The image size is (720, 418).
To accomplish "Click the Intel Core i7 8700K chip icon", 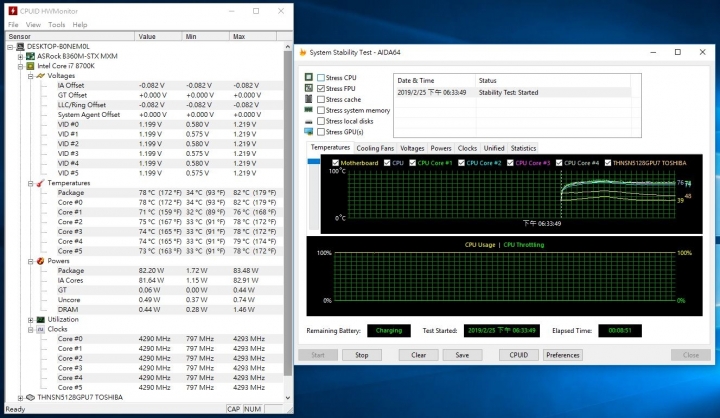I will (30, 66).
